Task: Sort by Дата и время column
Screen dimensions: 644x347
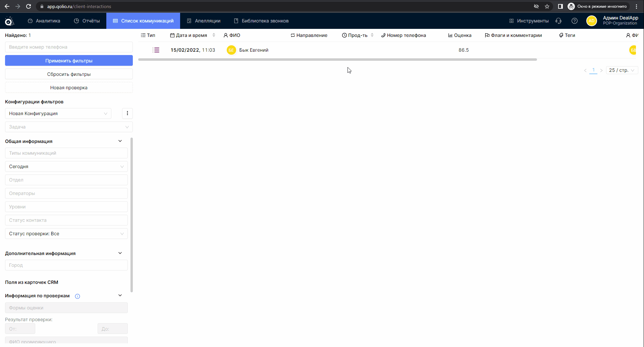Action: click(214, 35)
